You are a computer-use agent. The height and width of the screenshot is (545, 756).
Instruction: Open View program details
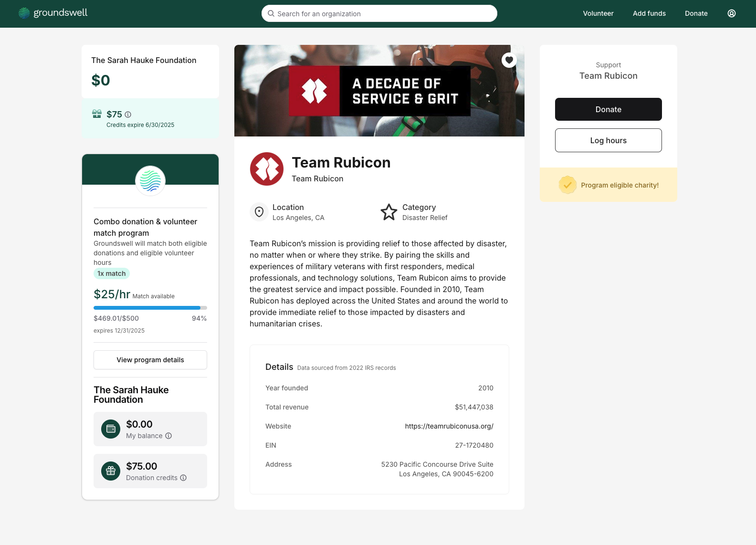pyautogui.click(x=150, y=360)
